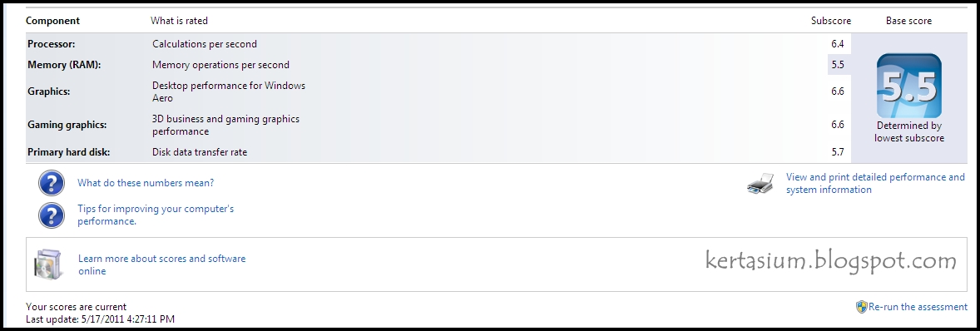Click the help icon beside performance tips
This screenshot has width=980, height=331.
click(52, 215)
